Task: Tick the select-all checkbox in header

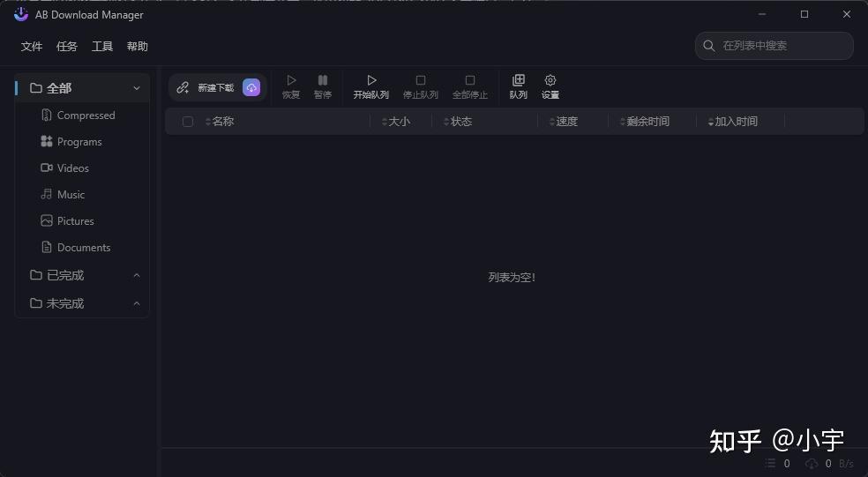Action: tap(188, 121)
